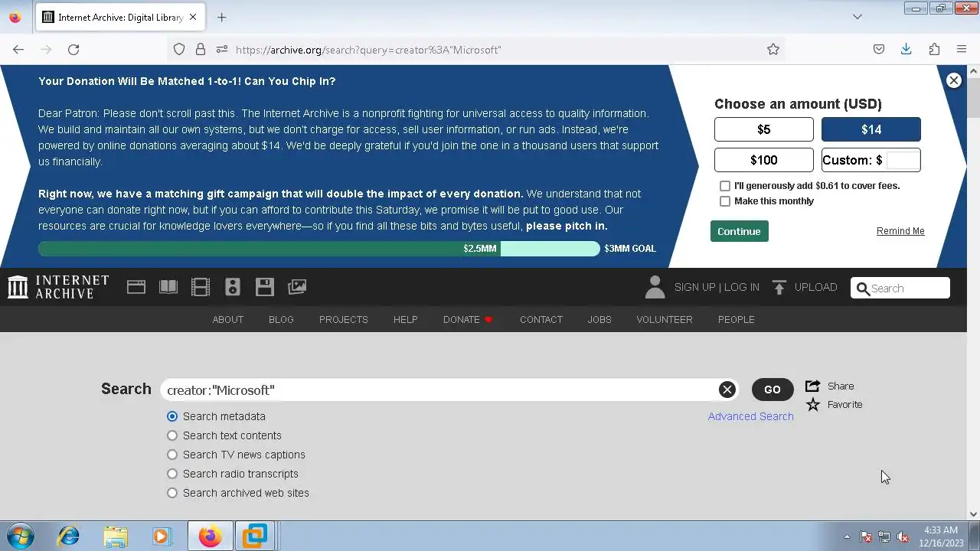Image resolution: width=980 pixels, height=551 pixels.
Task: Click the LOG IN link
Action: (x=742, y=287)
